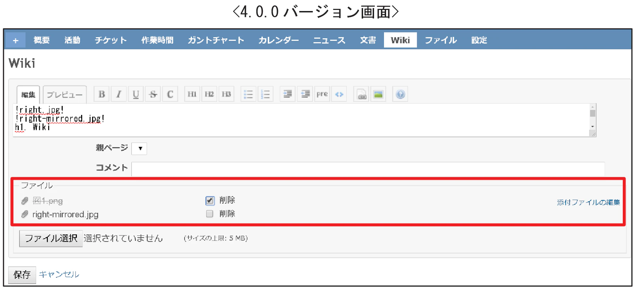Click the indent icon adjacent to pre

[x=305, y=94]
